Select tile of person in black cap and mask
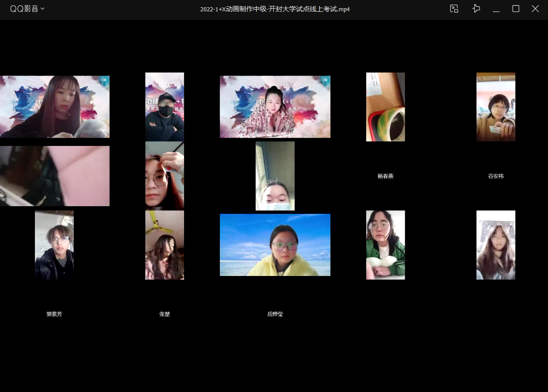Viewport: 548px width, 392px height. [x=165, y=107]
